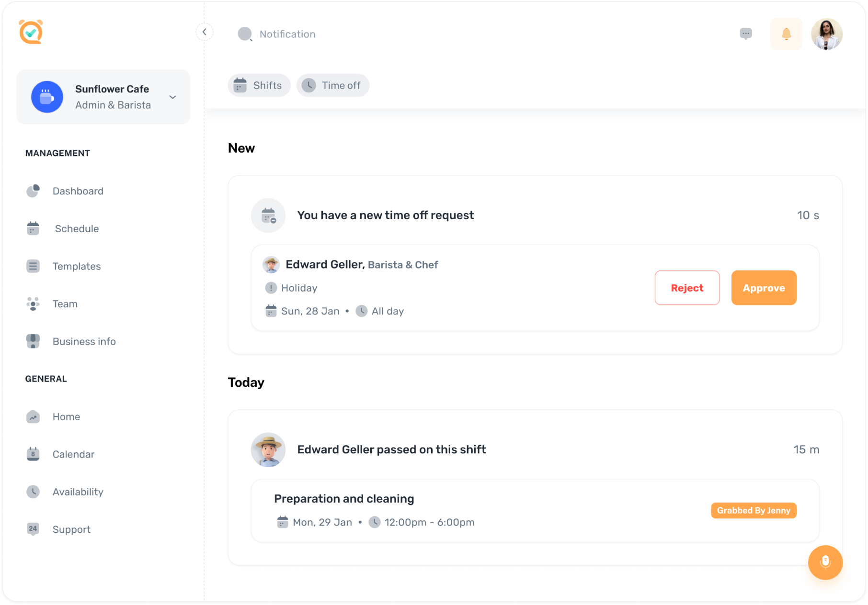Image resolution: width=868 pixels, height=605 pixels.
Task: Enable the Time off filter
Action: [333, 85]
